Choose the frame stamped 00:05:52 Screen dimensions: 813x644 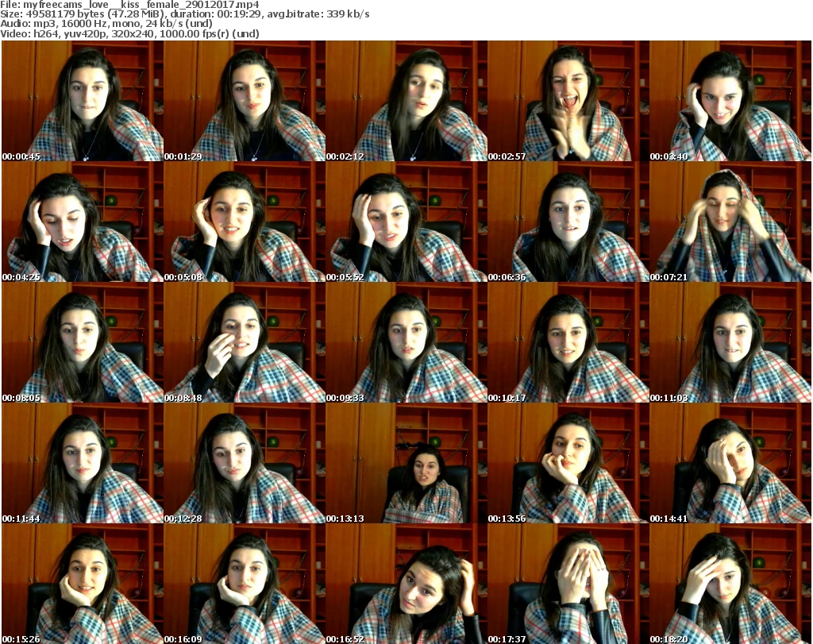[406, 222]
